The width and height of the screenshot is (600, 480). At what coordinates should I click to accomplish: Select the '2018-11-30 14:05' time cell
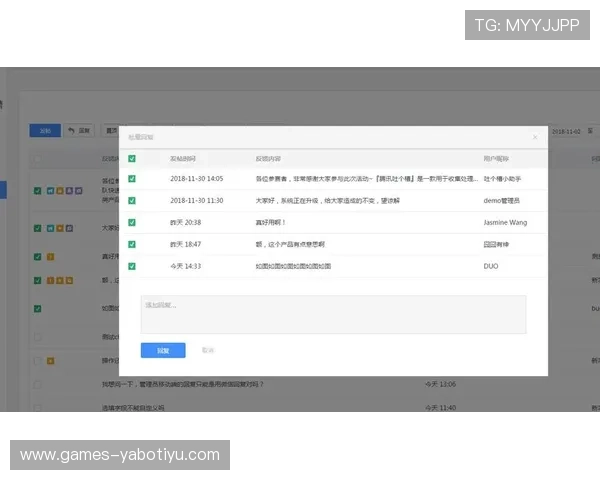click(x=197, y=179)
